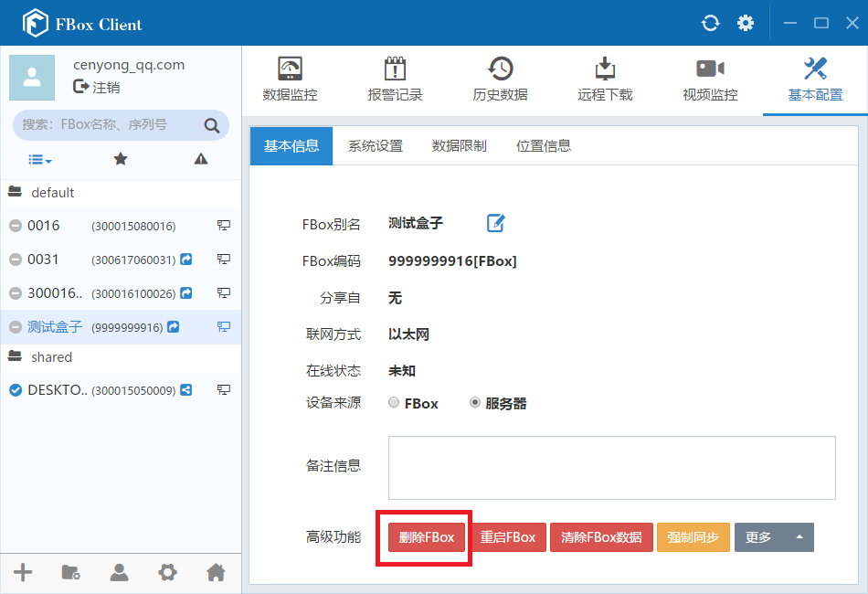Open folder management icon in bottom bar
868x594 pixels.
pos(71,572)
